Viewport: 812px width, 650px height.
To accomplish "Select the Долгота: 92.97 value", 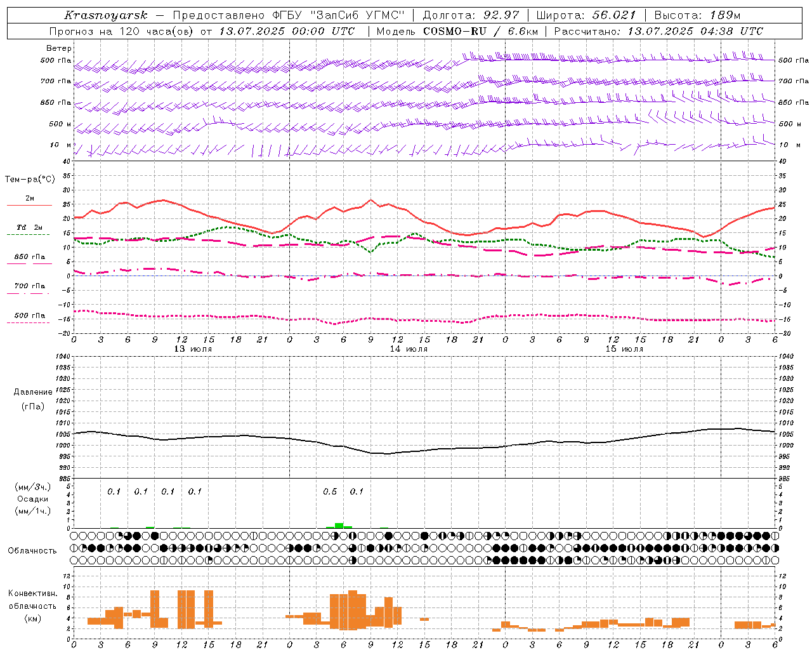I will coord(471,15).
